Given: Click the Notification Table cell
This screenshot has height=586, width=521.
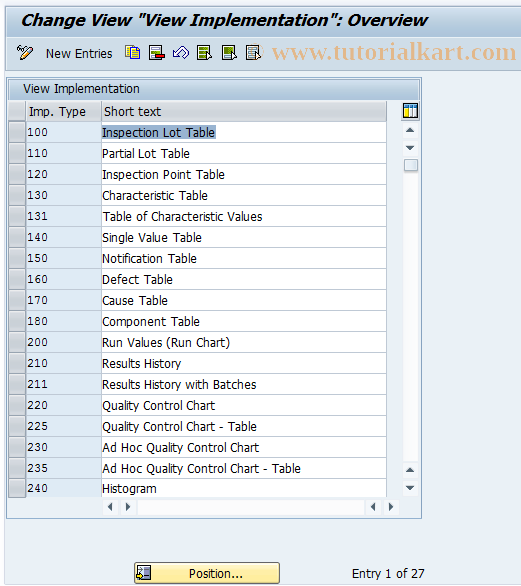Looking at the screenshot, I should (x=244, y=258).
